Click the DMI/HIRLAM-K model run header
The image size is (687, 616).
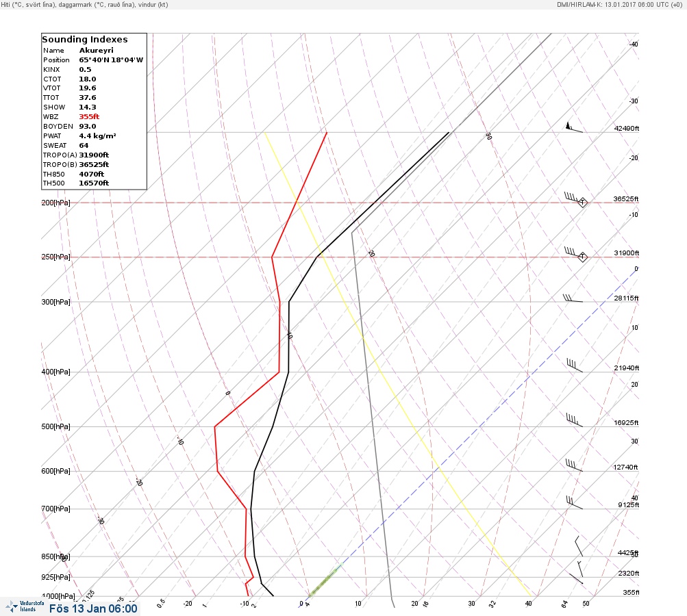(619, 5)
